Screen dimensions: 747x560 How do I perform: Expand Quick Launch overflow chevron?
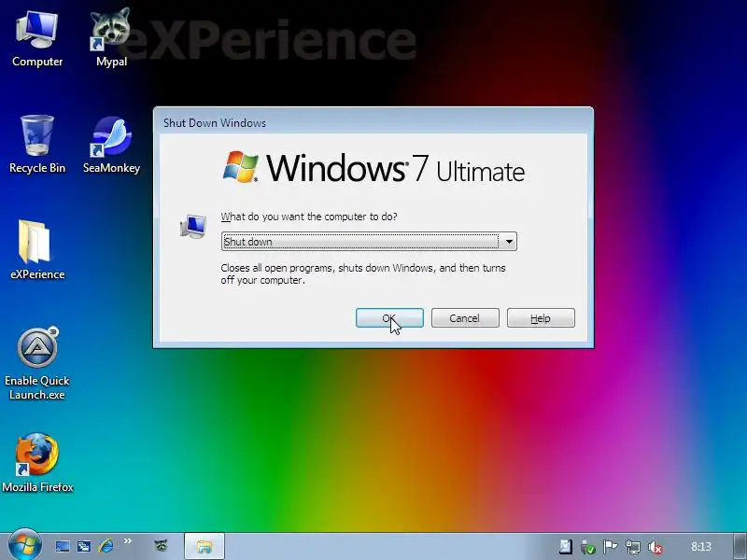pos(128,541)
